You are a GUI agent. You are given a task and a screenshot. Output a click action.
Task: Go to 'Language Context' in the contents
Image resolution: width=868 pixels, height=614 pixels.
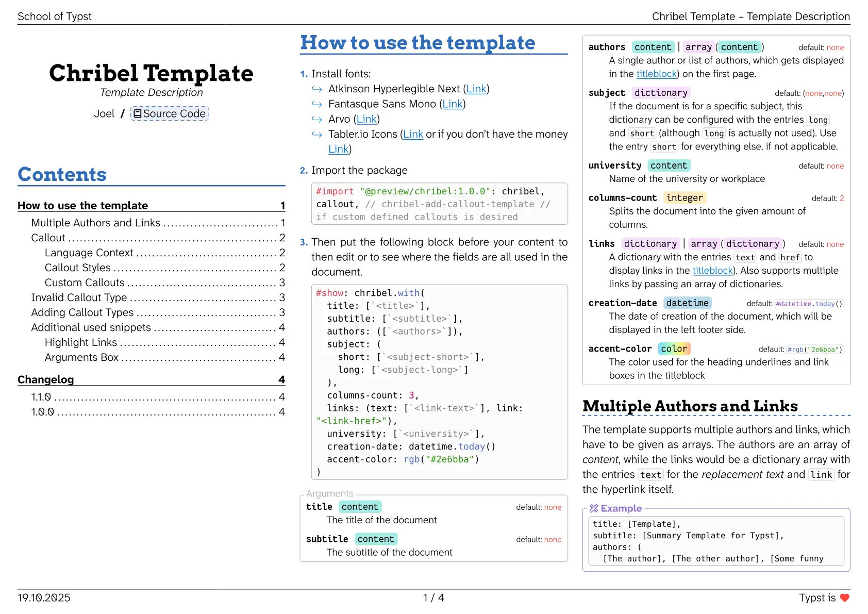coord(89,253)
